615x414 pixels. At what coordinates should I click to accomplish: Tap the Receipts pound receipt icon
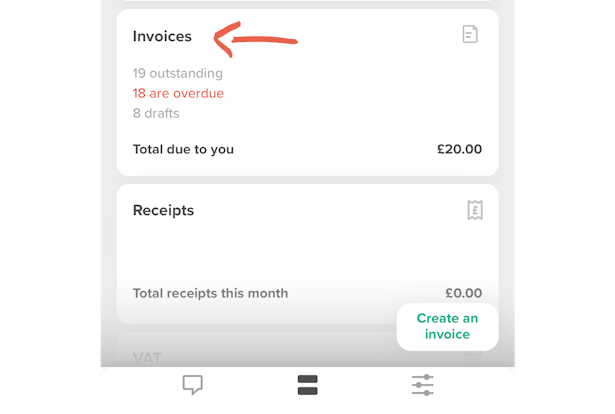pyautogui.click(x=475, y=210)
